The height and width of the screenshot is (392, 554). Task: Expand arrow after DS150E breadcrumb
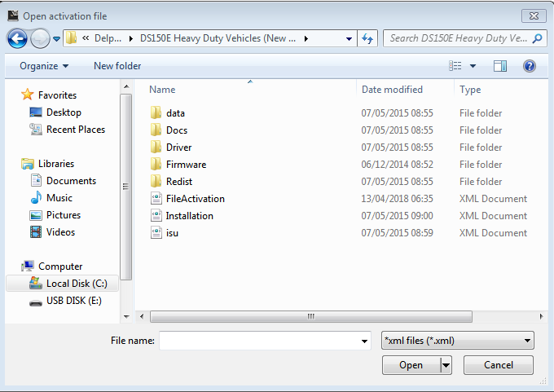306,38
